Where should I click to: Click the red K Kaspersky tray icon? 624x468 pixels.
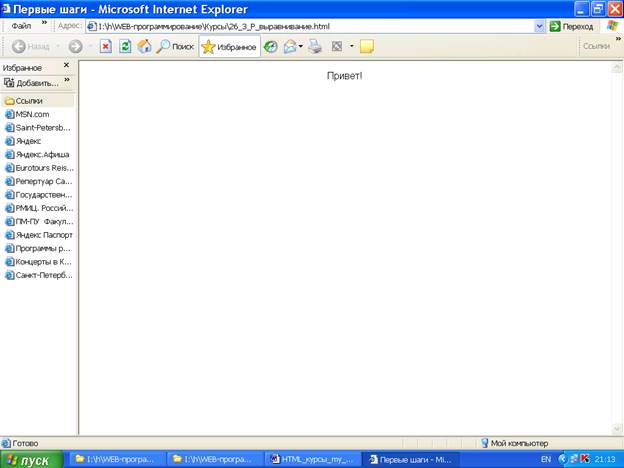pyautogui.click(x=585, y=459)
